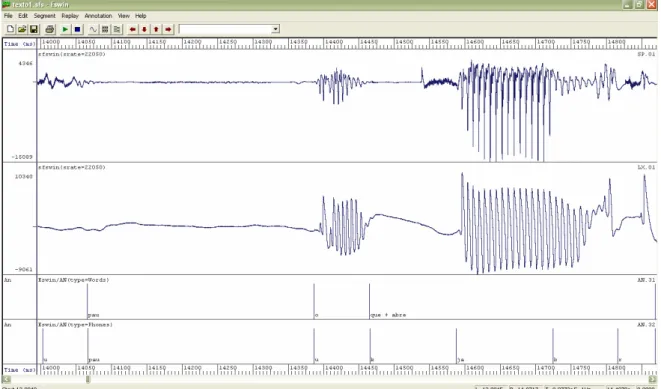Toggle the annotation list toolbar icon
Screen dimensions: 661x389
117,29
